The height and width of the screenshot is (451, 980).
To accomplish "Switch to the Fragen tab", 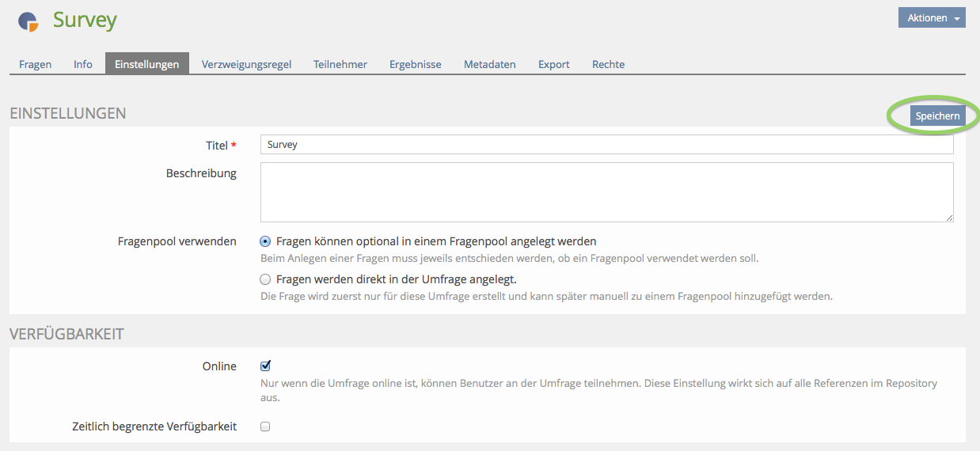I will pos(35,64).
